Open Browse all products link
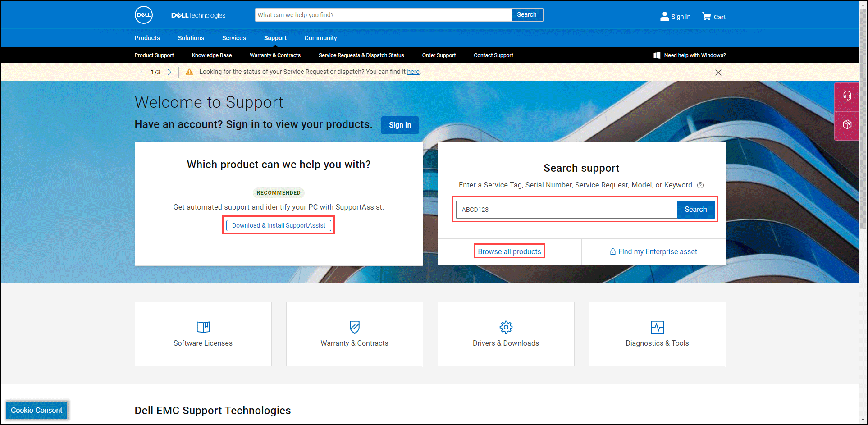The image size is (868, 425). (509, 251)
